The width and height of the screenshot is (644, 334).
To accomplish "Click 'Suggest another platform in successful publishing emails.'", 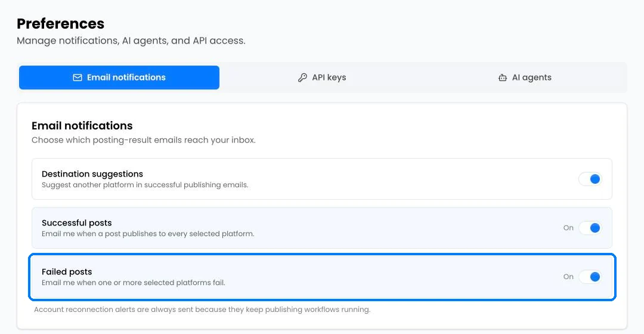I will 145,185.
